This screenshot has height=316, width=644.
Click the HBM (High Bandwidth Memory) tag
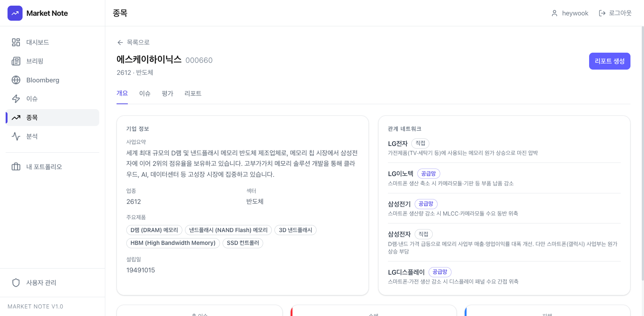click(173, 243)
